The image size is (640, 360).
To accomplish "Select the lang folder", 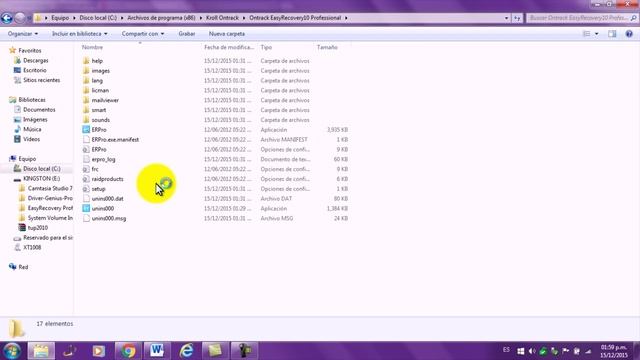I will click(97, 80).
